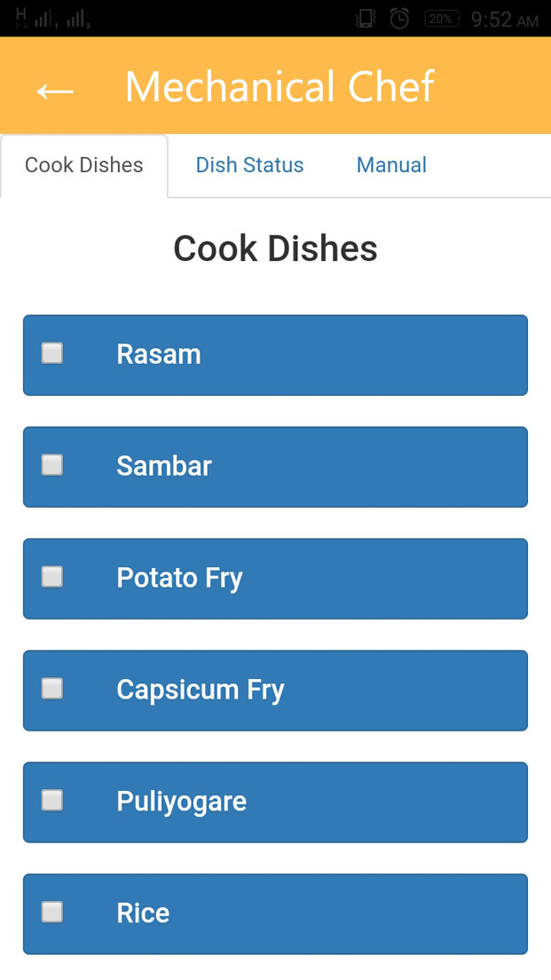Screen dimensions: 551x980
Task: Tap the Cook Dishes page heading
Action: 275,249
